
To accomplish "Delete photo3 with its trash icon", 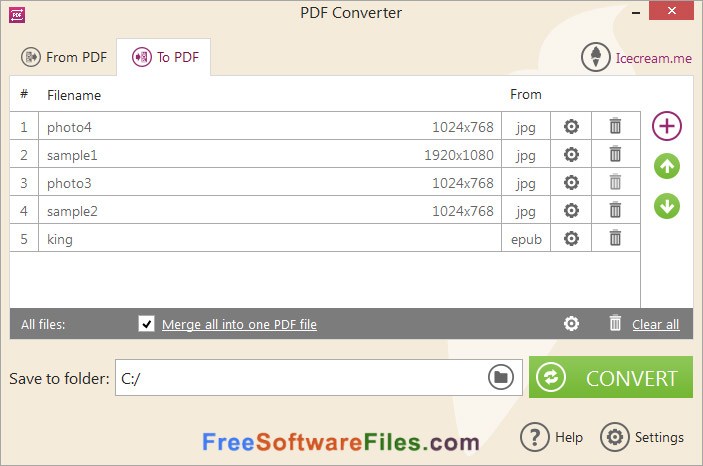I will coord(615,182).
